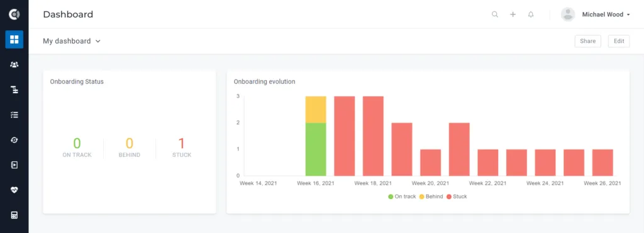Open the circular sync sidebar icon
This screenshot has height=233, width=644.
(14, 140)
